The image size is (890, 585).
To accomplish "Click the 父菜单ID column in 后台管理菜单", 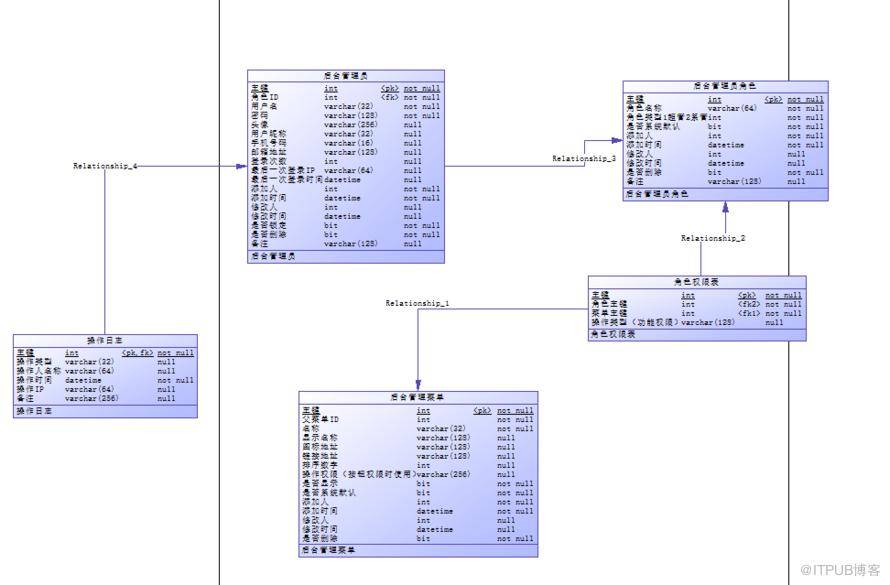I will (x=418, y=420).
